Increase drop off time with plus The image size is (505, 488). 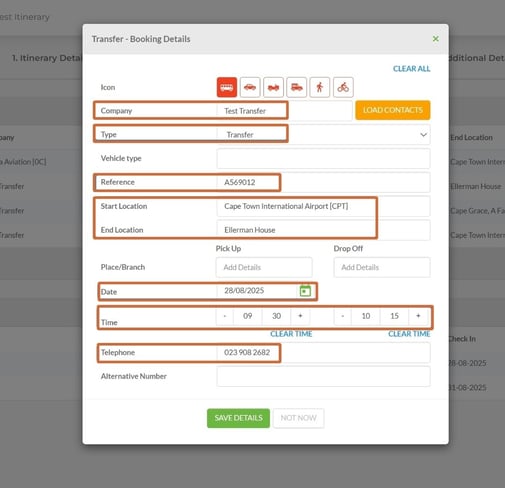point(418,316)
